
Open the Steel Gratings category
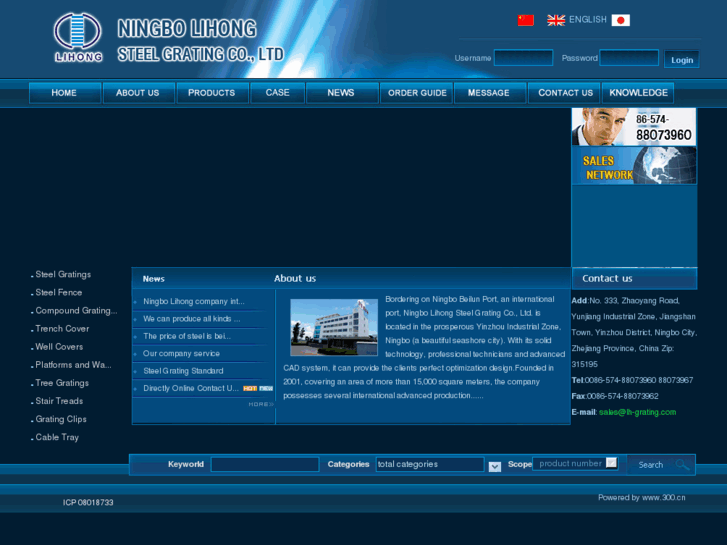tap(63, 275)
